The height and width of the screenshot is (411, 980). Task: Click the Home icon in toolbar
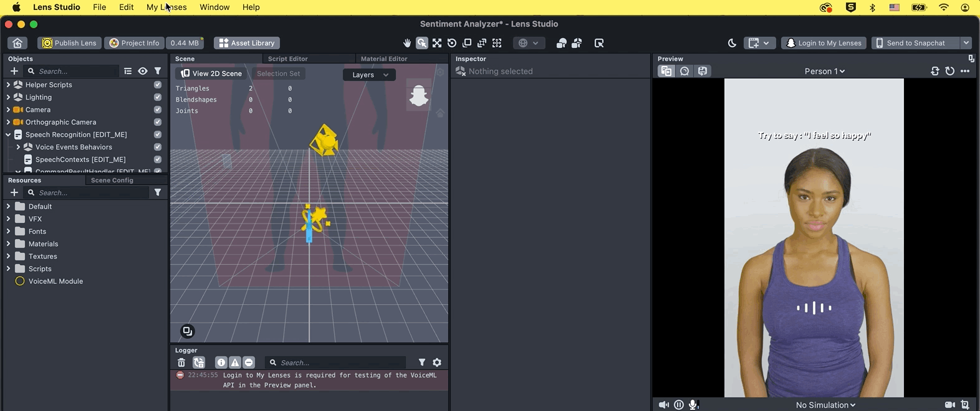pos(17,43)
